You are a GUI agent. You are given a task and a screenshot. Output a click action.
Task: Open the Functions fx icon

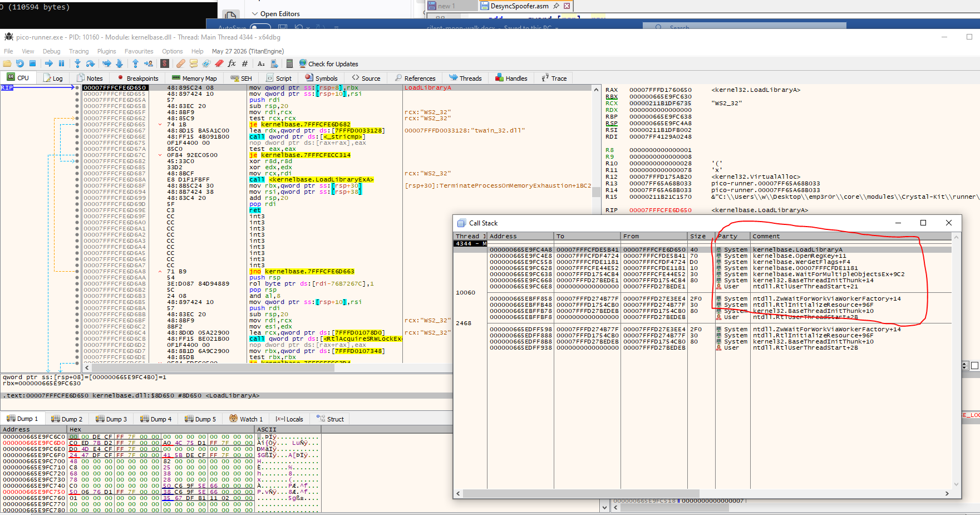point(232,63)
